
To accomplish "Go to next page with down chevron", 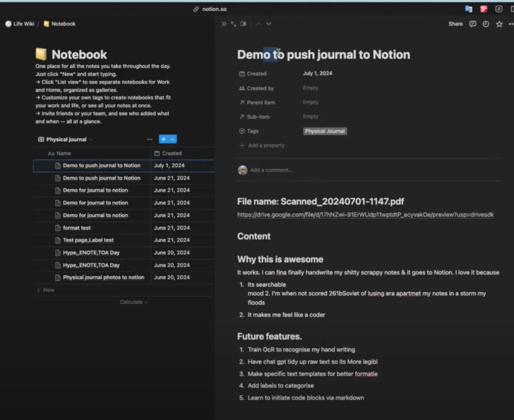I will 269,24.
